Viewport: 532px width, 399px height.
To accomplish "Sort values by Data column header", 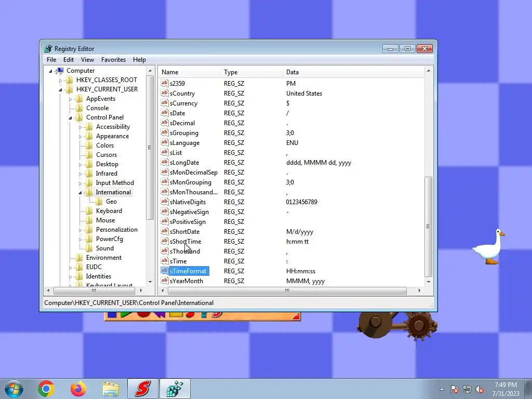I will point(353,72).
